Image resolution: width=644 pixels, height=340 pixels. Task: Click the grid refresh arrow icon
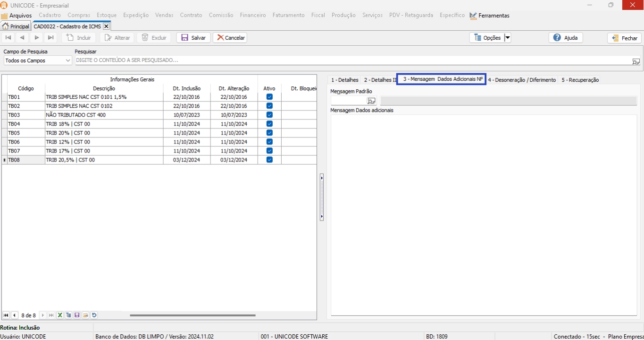[x=94, y=315]
